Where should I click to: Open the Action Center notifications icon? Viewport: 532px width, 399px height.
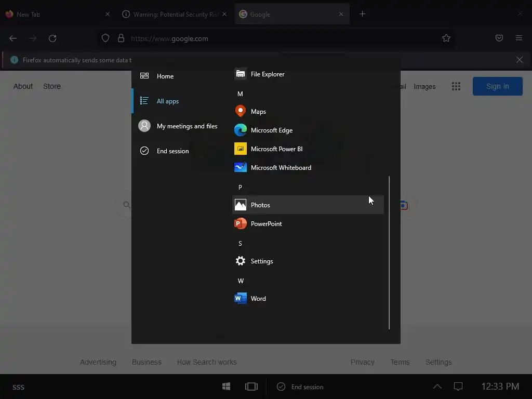458,387
